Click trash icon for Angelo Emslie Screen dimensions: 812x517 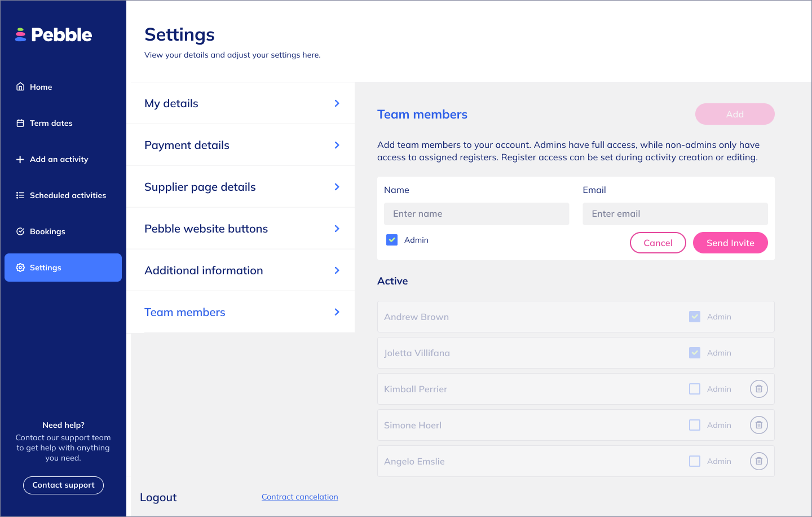758,461
